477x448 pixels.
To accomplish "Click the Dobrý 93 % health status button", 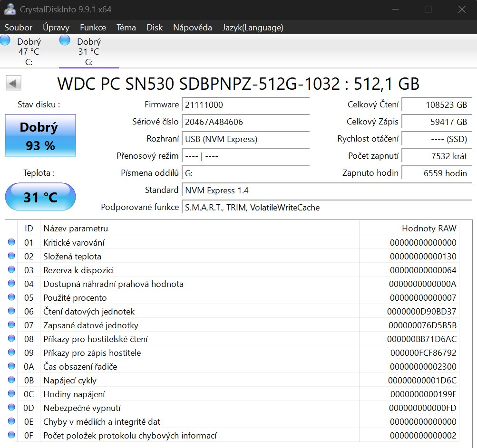I will pos(40,135).
